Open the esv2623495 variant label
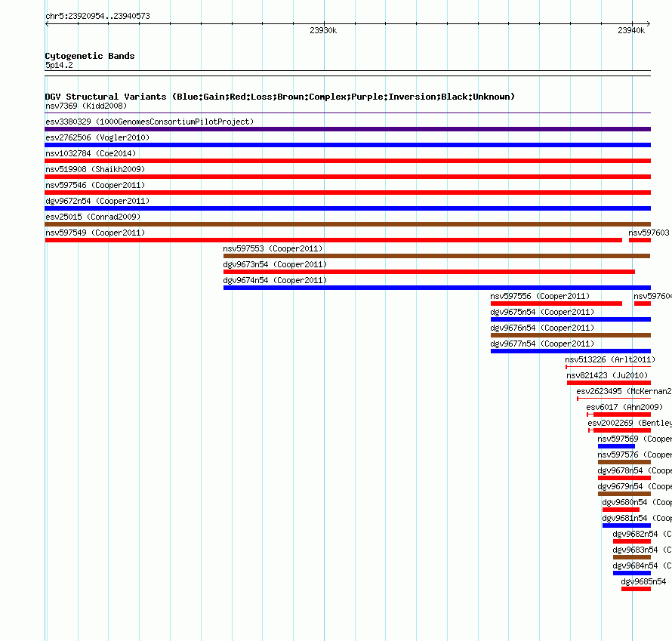The height and width of the screenshot is (641, 672). pyautogui.click(x=624, y=391)
